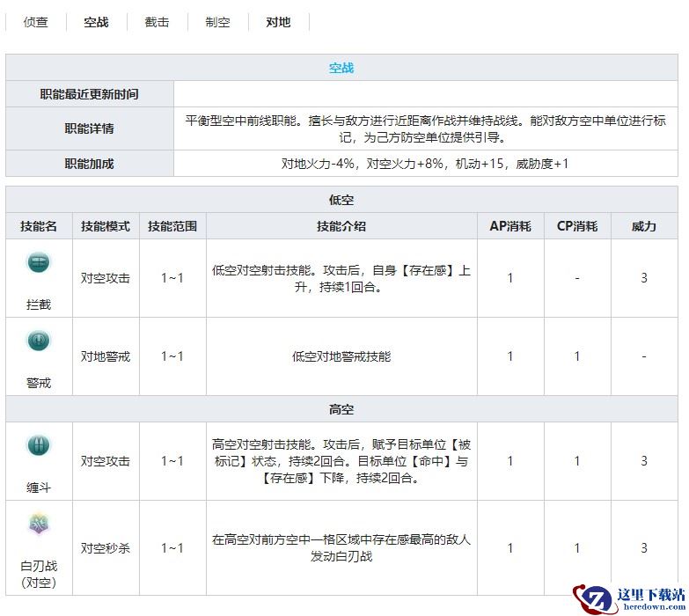Click the 1~1 range in 白刃战 row

point(172,548)
